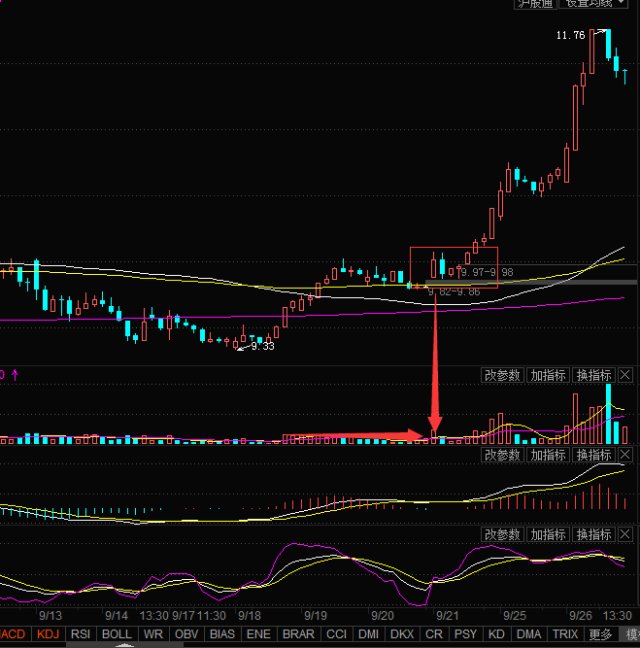Viewport: 640px width, 648px height.
Task: Open the 更多 indicators tab
Action: coord(600,634)
